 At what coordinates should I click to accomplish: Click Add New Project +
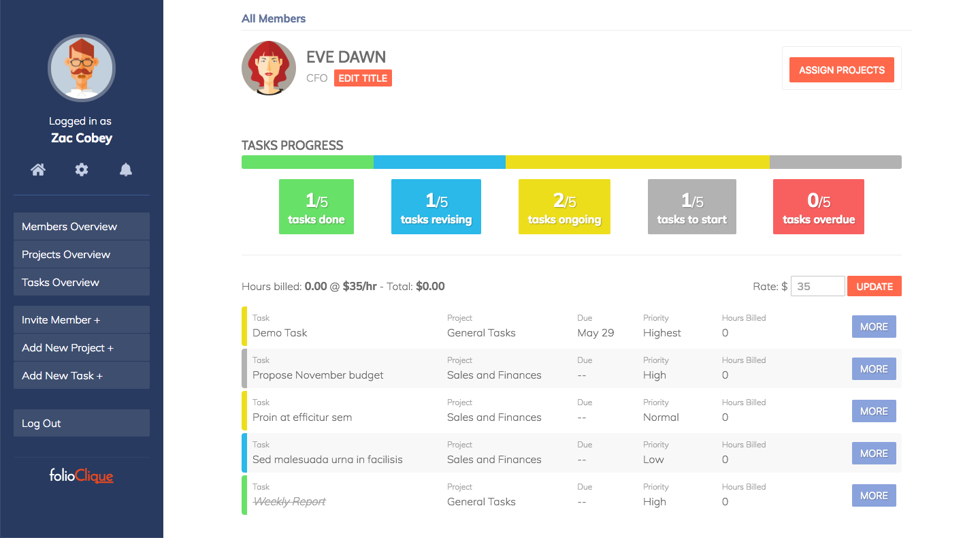click(x=82, y=347)
